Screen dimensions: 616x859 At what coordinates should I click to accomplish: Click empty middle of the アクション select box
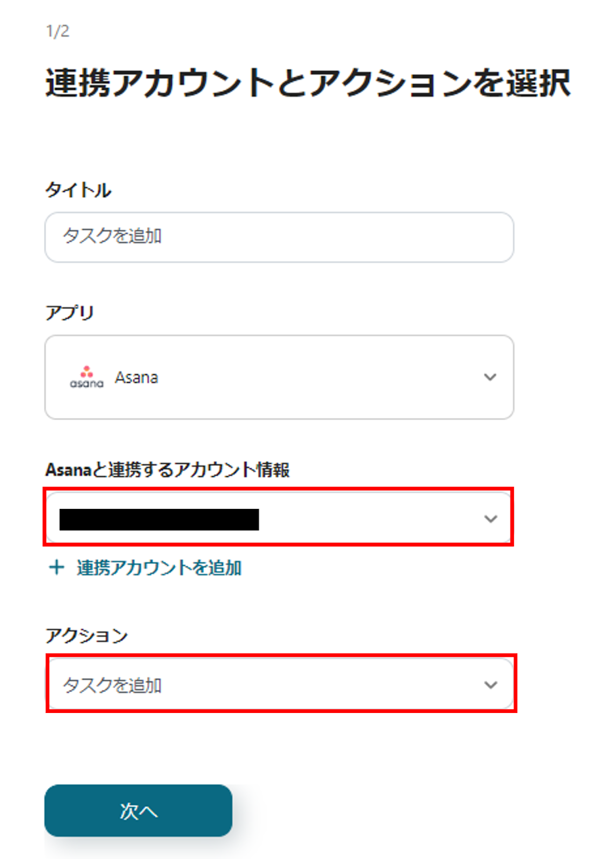322,685
